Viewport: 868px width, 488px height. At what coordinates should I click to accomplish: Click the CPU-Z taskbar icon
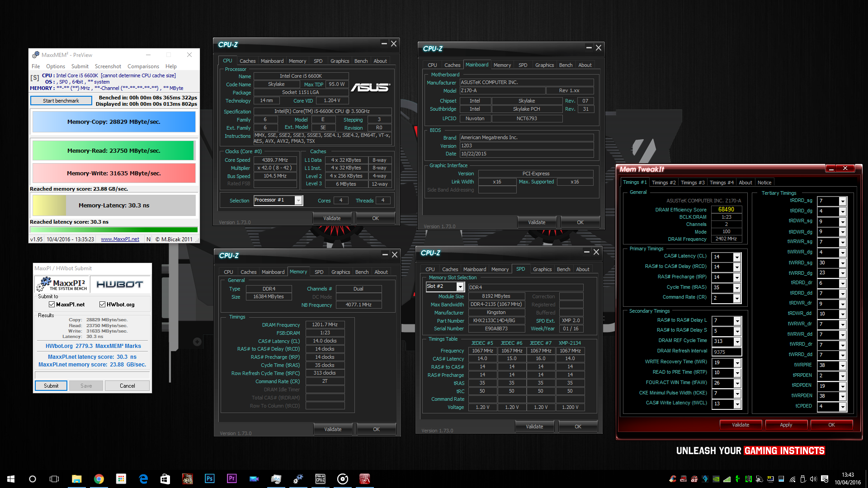tap(320, 479)
